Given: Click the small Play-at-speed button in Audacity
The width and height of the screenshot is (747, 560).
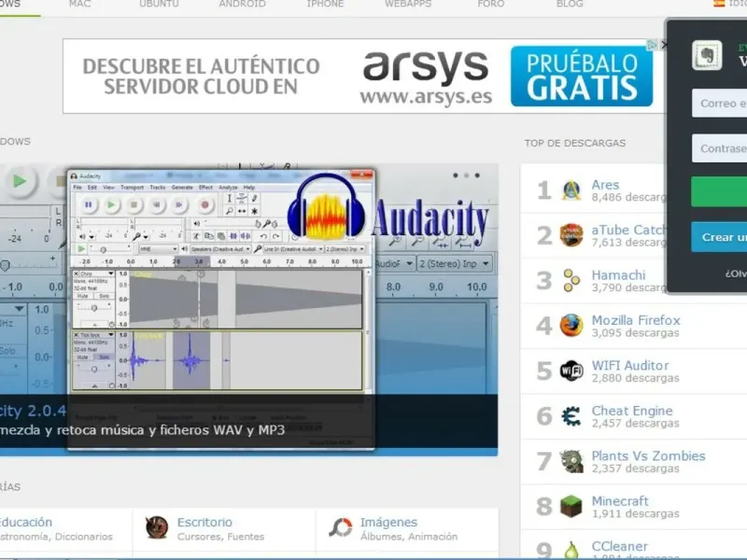Looking at the screenshot, I should click(x=81, y=248).
